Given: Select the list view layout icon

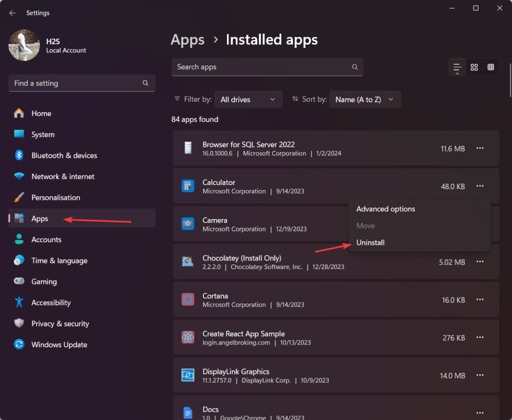Looking at the screenshot, I should click(x=457, y=67).
